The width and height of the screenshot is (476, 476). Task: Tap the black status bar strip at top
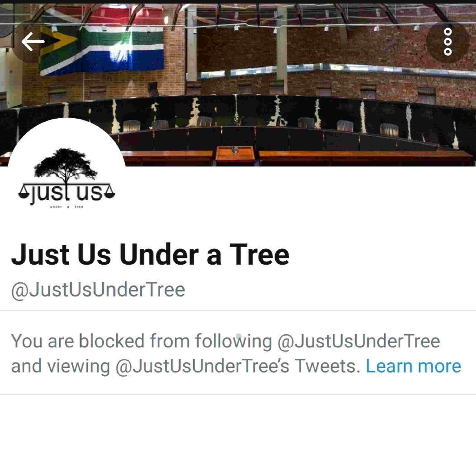(238, 2)
